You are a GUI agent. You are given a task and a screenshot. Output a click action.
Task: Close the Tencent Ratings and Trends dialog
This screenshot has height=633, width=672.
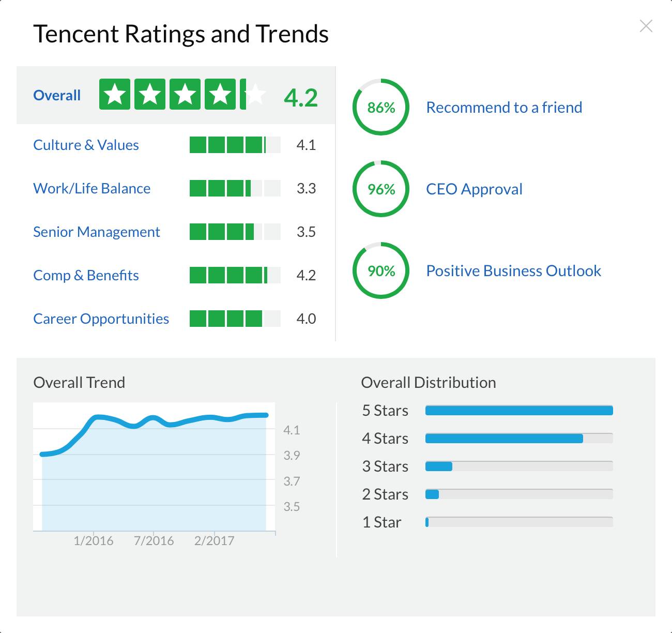pyautogui.click(x=646, y=26)
